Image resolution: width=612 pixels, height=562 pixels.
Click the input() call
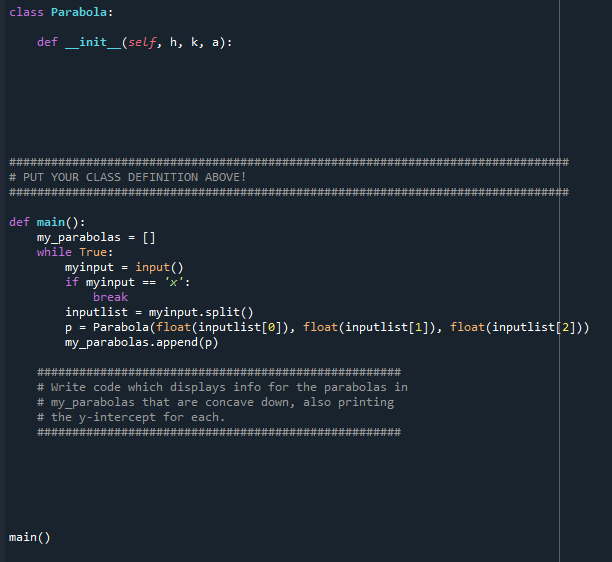point(159,267)
